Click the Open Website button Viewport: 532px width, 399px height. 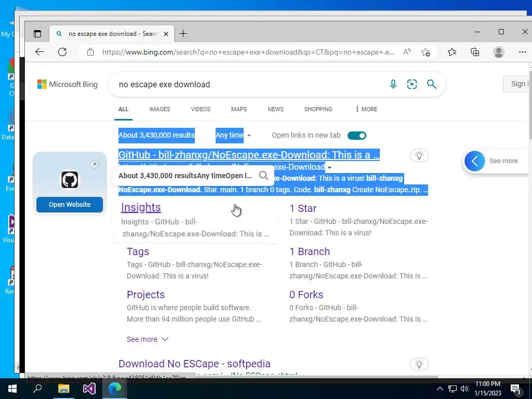70,205
